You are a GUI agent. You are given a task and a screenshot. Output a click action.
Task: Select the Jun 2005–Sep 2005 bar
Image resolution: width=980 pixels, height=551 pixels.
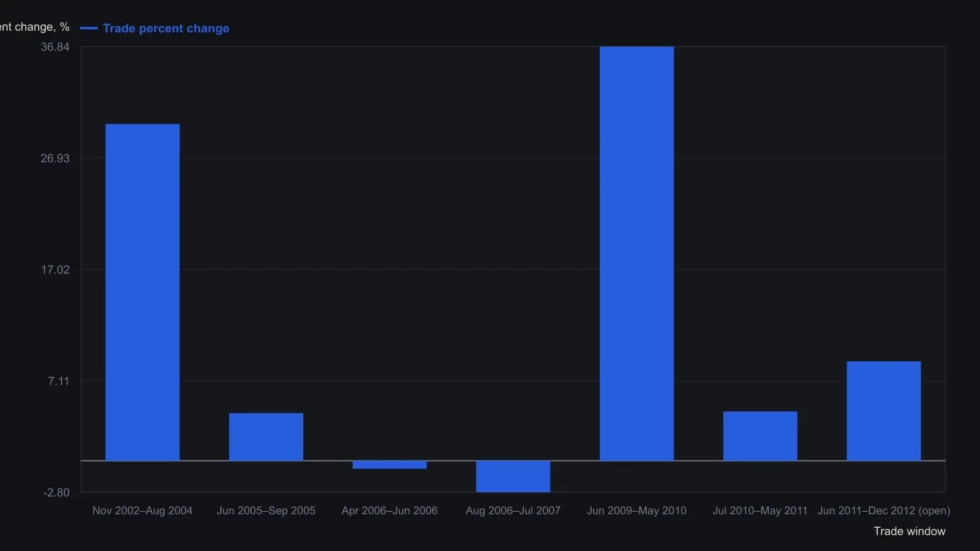coord(266,437)
